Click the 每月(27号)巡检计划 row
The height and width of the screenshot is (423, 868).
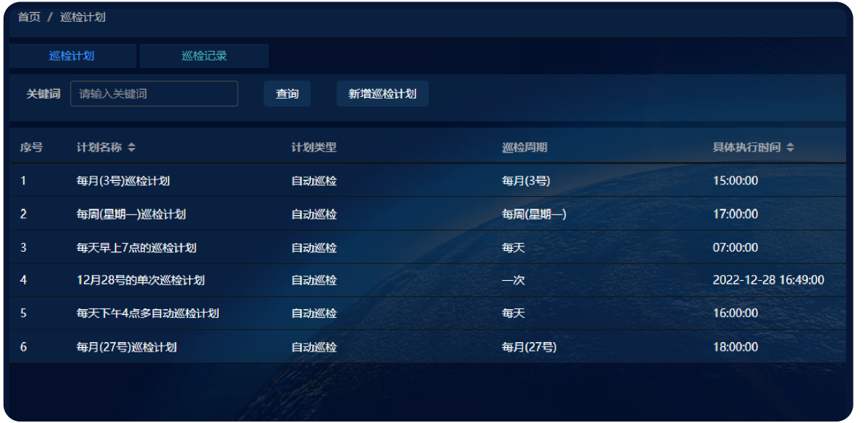point(126,347)
